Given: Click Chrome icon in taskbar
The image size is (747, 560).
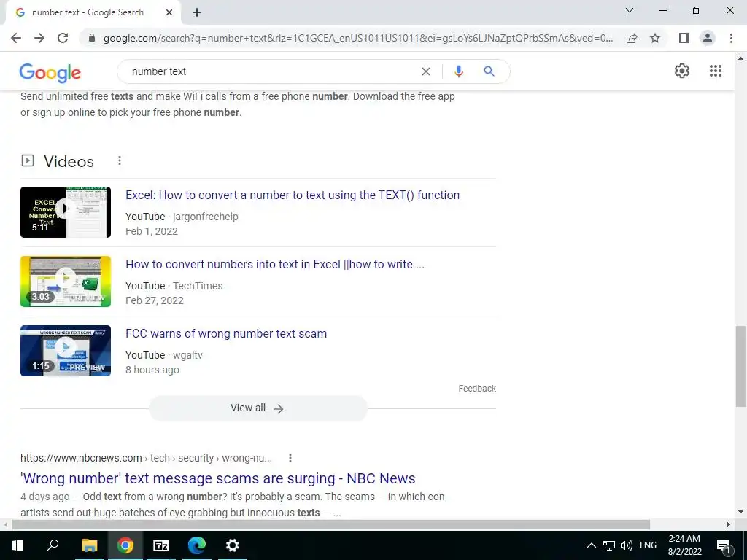Looking at the screenshot, I should pyautogui.click(x=125, y=545).
